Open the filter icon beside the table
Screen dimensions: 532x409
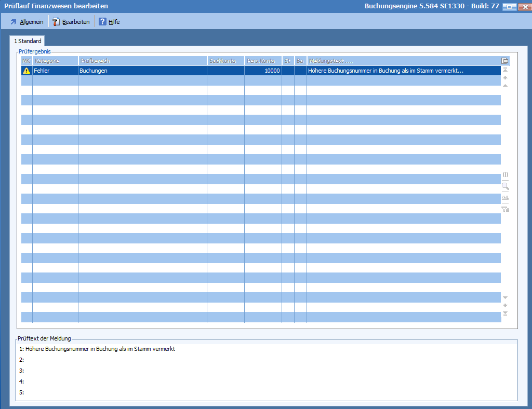coord(505,209)
